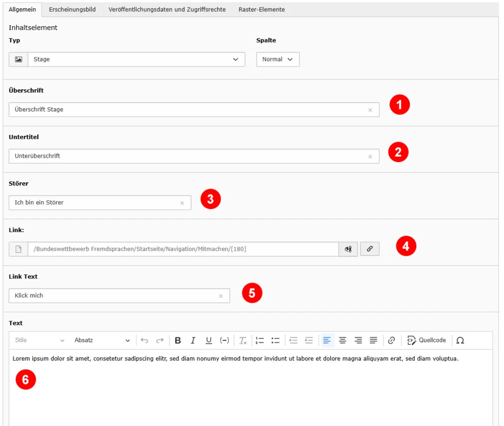
Task: Expand the Spalte dropdown set to Normal
Action: click(x=278, y=59)
